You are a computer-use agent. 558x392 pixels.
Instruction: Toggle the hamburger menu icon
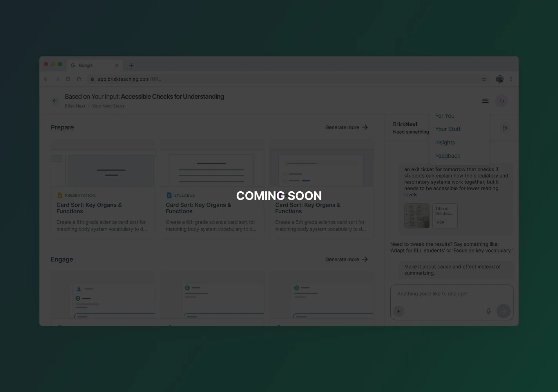pyautogui.click(x=485, y=101)
